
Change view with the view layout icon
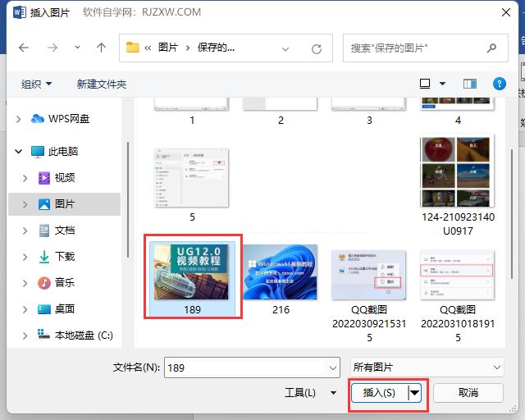tap(425, 84)
